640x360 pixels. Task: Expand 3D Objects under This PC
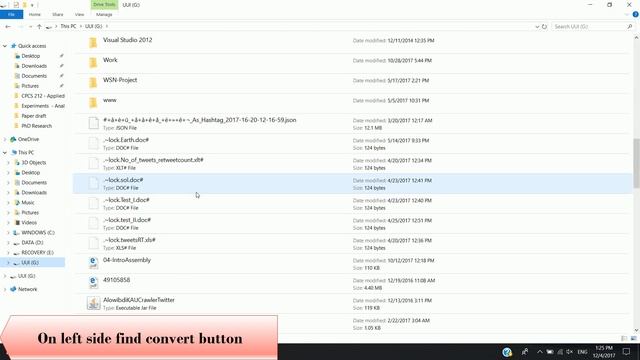click(x=8, y=162)
